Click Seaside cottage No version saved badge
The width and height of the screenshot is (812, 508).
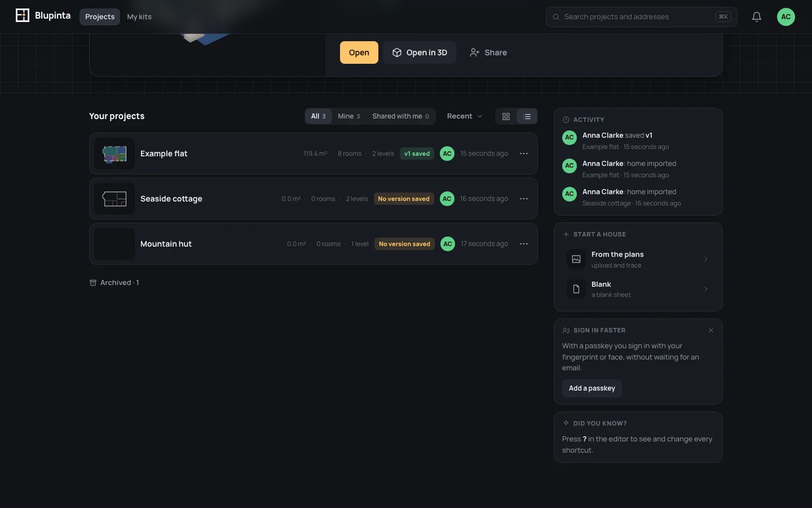[404, 199]
